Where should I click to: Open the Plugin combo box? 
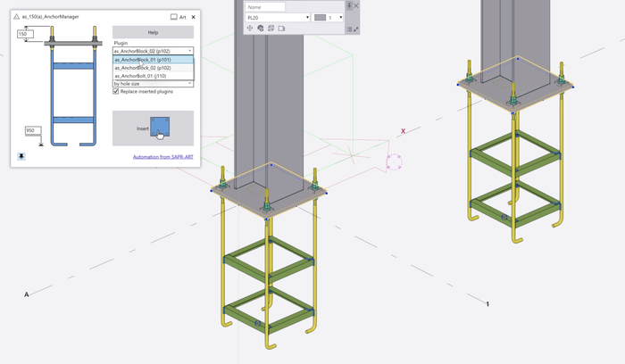pyautogui.click(x=153, y=51)
